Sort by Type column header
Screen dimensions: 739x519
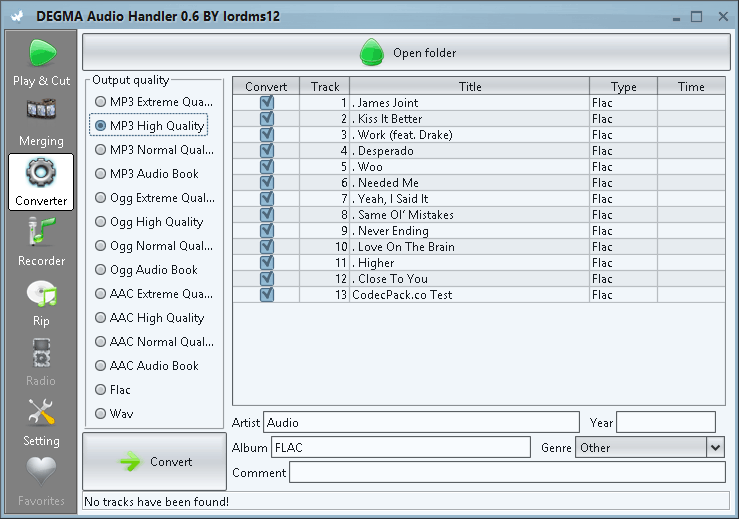[x=623, y=86]
